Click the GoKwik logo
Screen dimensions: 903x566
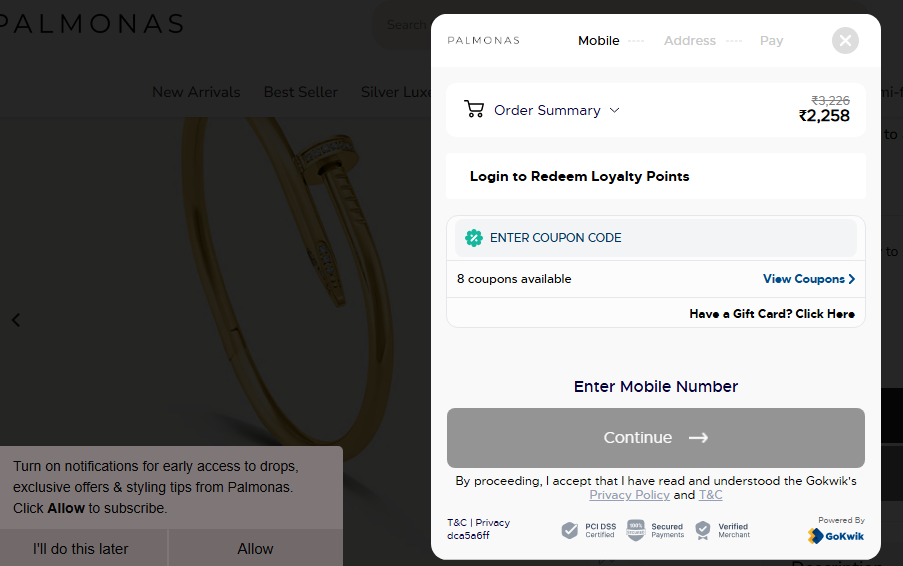click(836, 536)
